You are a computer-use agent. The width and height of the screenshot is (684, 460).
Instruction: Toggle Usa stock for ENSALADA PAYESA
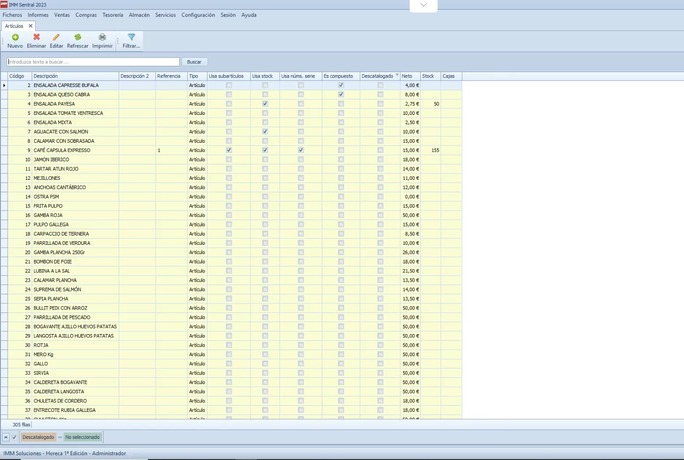(x=265, y=104)
